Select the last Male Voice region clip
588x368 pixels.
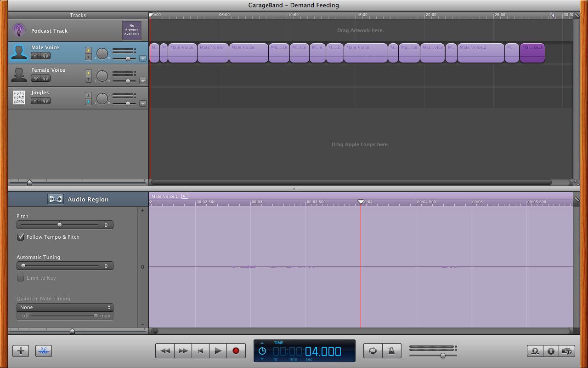tap(532, 53)
